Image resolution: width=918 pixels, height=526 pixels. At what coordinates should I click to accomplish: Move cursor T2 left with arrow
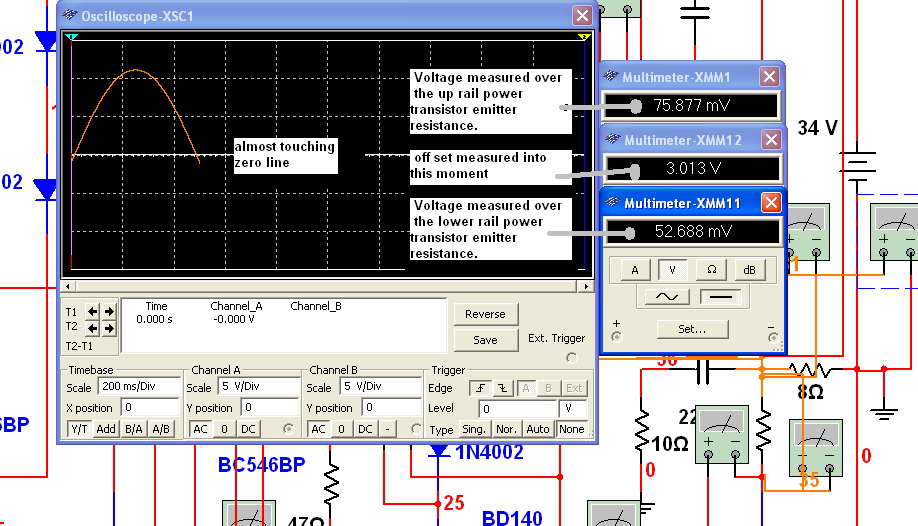pos(93,329)
